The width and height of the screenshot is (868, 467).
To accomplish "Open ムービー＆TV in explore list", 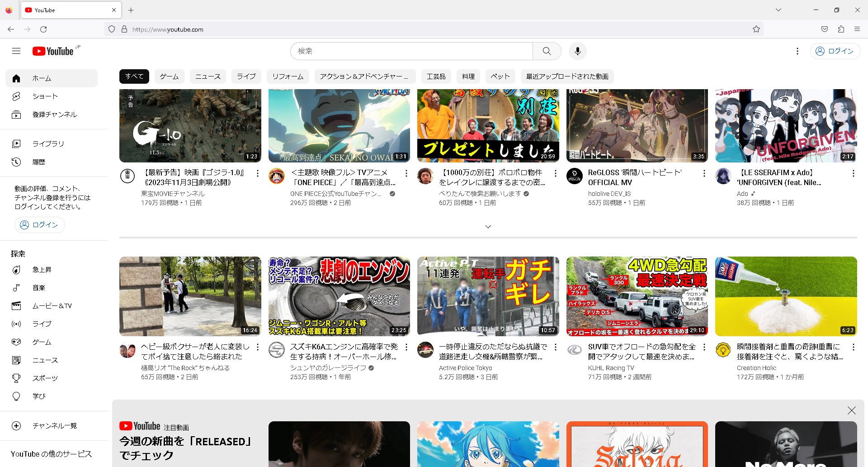I will [52, 306].
